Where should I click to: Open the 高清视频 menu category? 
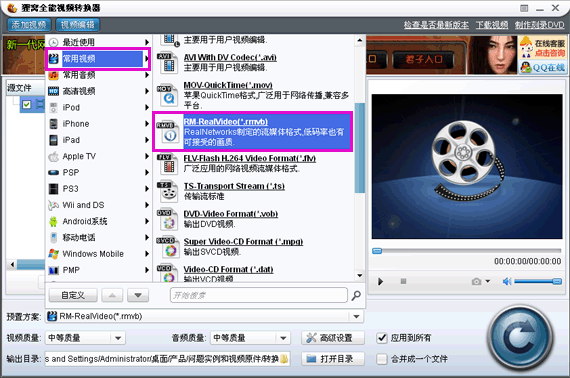[99, 91]
